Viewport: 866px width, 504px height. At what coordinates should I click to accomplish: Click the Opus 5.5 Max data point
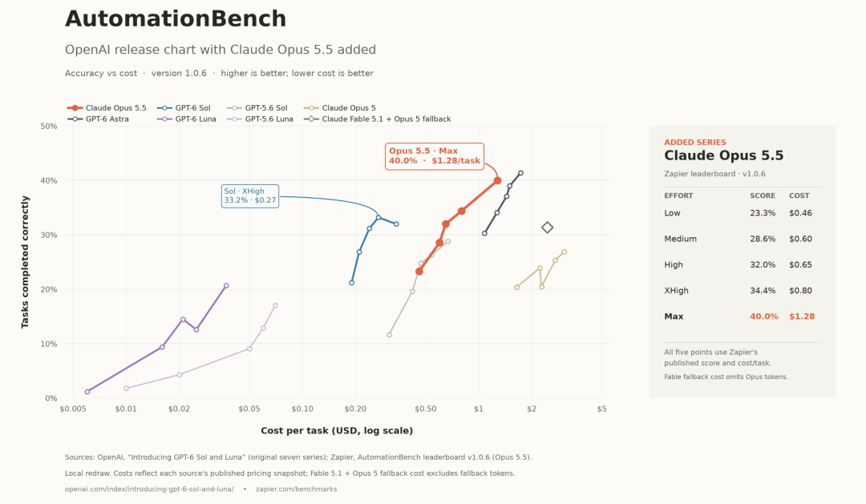click(x=498, y=180)
